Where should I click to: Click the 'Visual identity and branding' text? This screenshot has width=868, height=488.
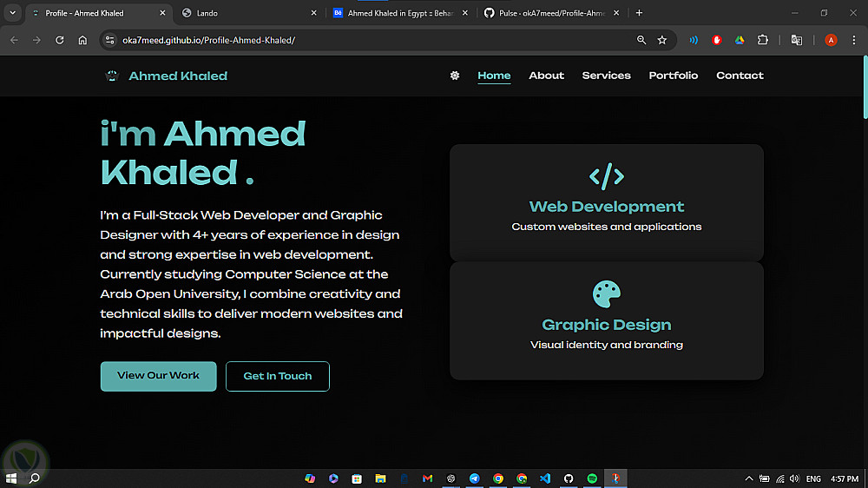click(606, 345)
